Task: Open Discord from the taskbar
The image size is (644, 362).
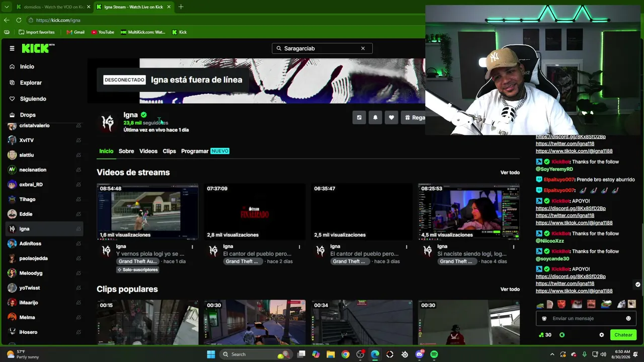Action: 420,354
